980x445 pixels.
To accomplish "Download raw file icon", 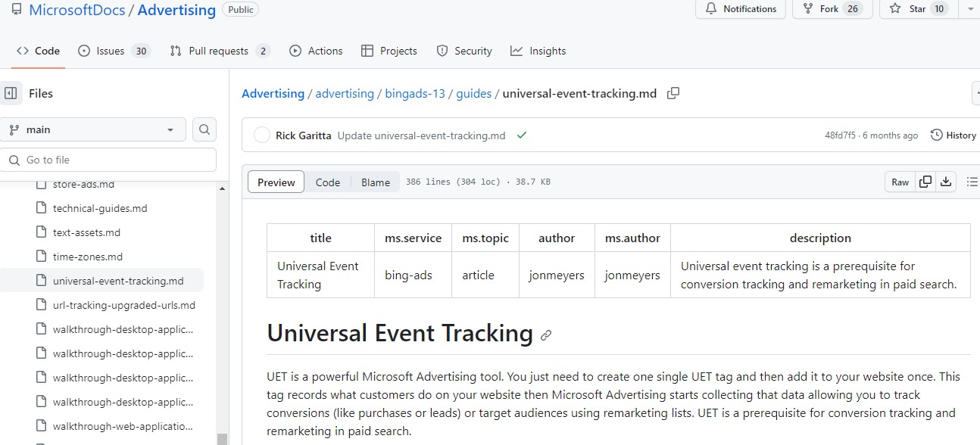I will pyautogui.click(x=946, y=182).
